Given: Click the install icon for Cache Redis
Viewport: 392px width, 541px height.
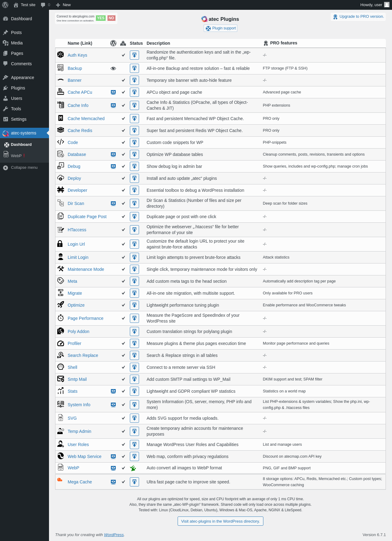Looking at the screenshot, I should (x=134, y=131).
